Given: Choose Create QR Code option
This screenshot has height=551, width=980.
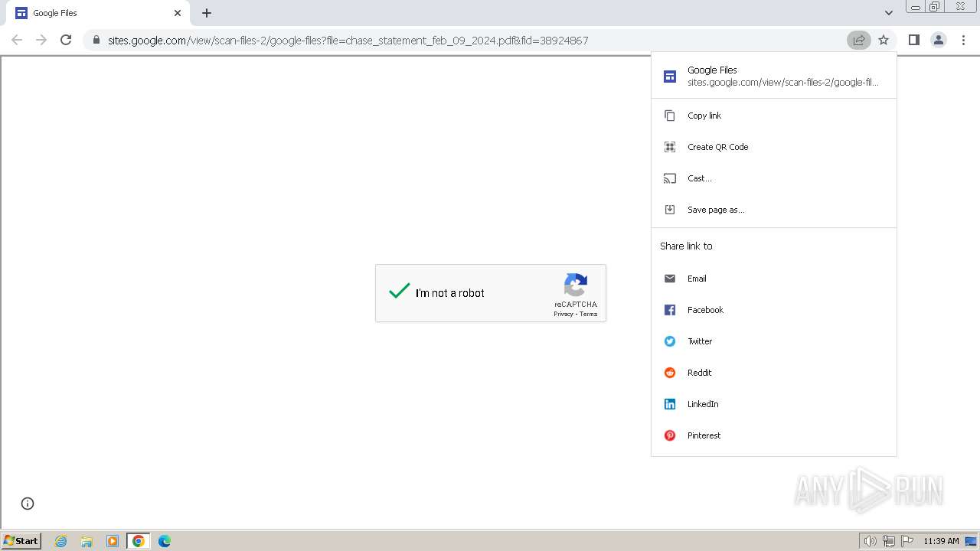Looking at the screenshot, I should (x=773, y=147).
